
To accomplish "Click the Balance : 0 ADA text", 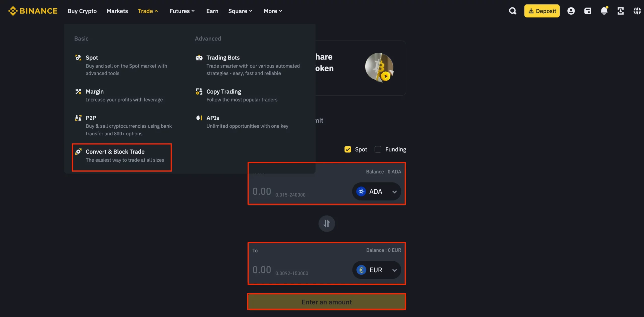I will (383, 172).
